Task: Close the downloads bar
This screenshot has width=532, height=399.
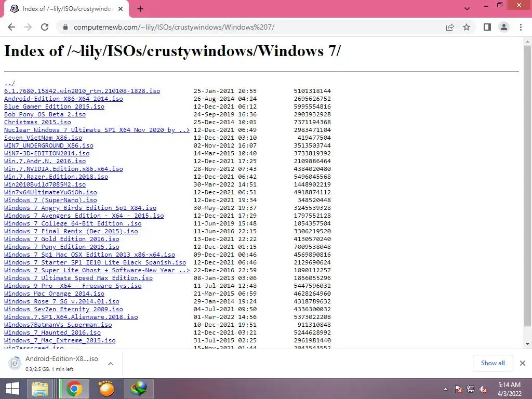Action: click(523, 363)
